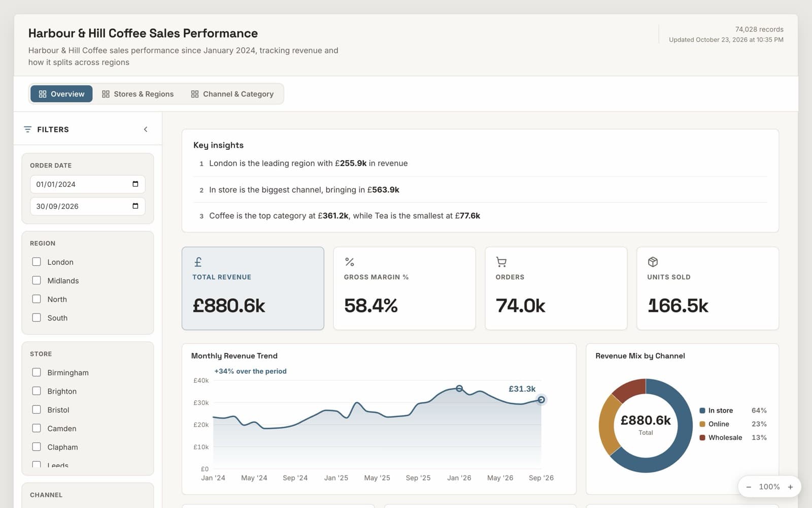Image resolution: width=812 pixels, height=508 pixels.
Task: Select the Total Revenue KPI card
Action: click(x=253, y=289)
